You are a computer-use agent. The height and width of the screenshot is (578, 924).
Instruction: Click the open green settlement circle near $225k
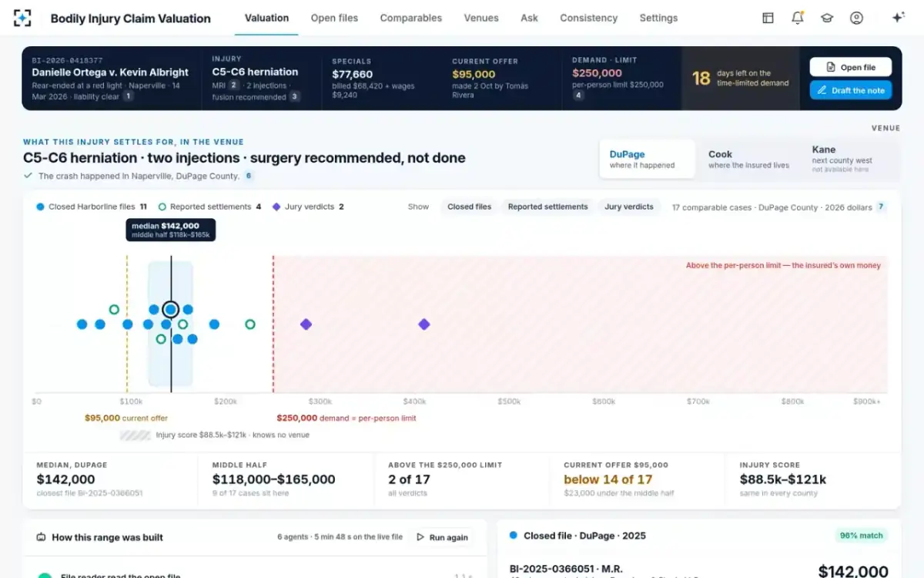point(250,324)
